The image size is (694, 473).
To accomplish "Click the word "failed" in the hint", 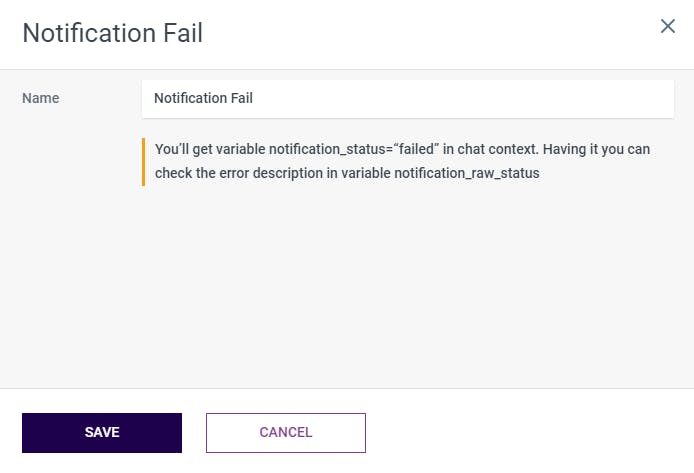I will [x=426, y=149].
